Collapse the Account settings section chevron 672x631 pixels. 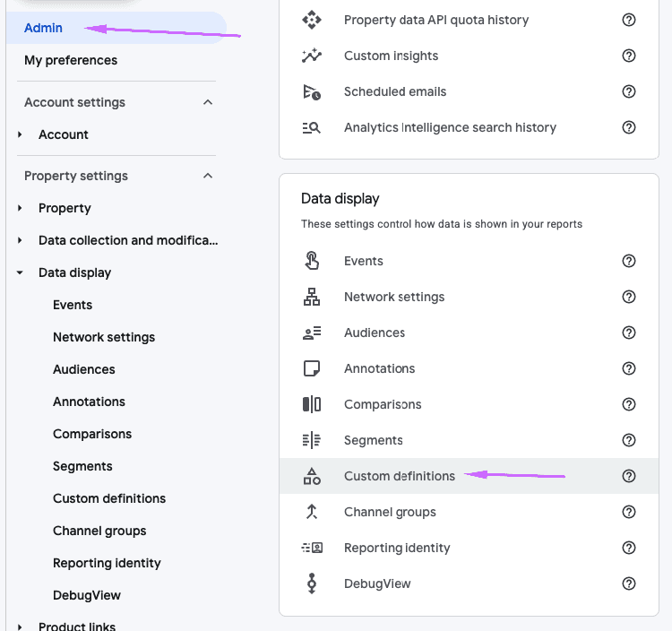tap(208, 102)
